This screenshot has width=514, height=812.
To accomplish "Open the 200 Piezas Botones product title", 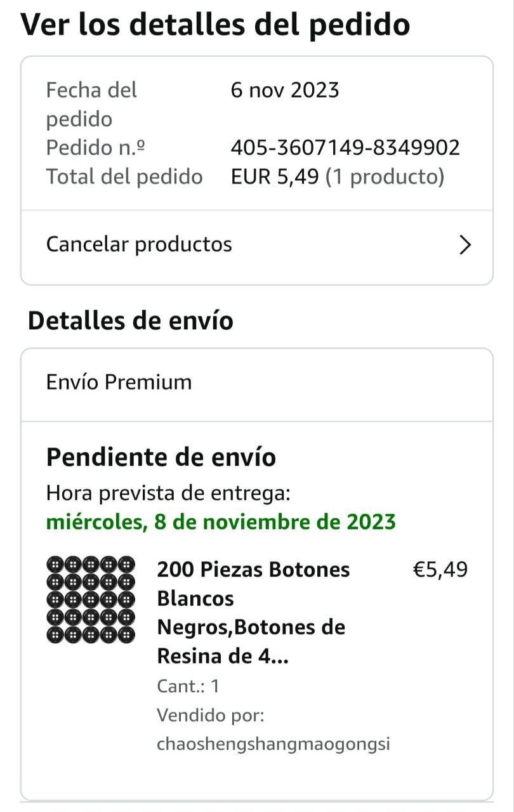I will point(254,612).
